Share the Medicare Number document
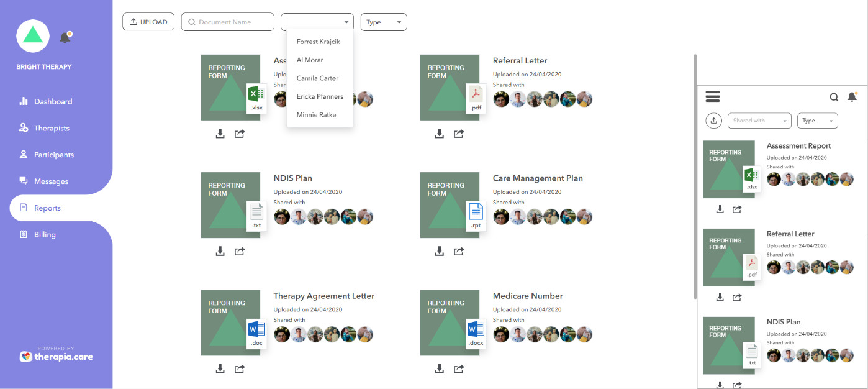Screen dimensions: 868x389 click(x=459, y=369)
